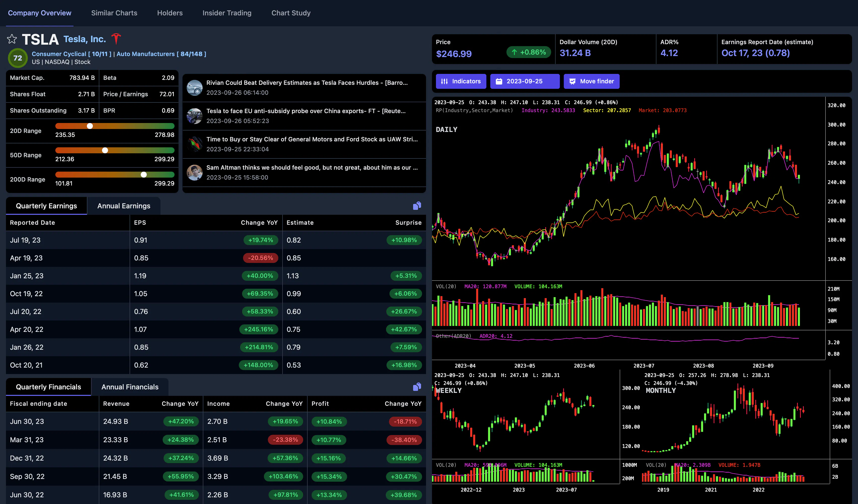Click the -20.56% change badge for Apr 19, 23
The height and width of the screenshot is (504, 858).
[x=260, y=258]
